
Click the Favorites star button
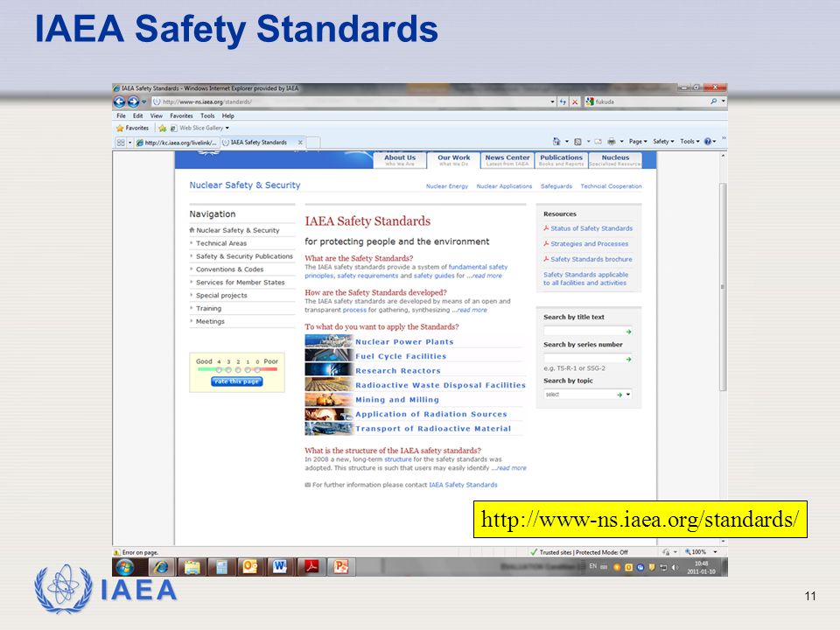point(132,128)
